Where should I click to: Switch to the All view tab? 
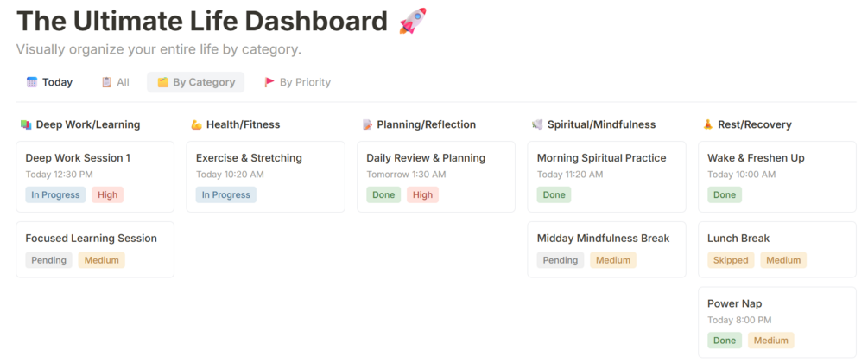115,82
